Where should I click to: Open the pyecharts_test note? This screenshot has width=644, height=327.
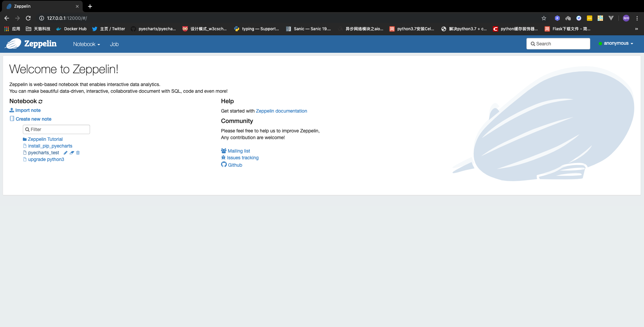pos(44,153)
